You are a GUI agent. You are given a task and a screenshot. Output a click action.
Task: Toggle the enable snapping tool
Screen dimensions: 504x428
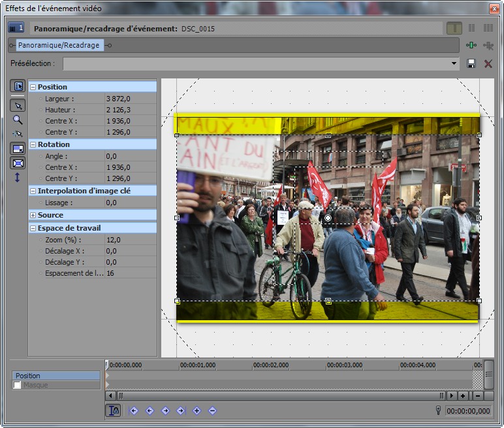pos(18,133)
